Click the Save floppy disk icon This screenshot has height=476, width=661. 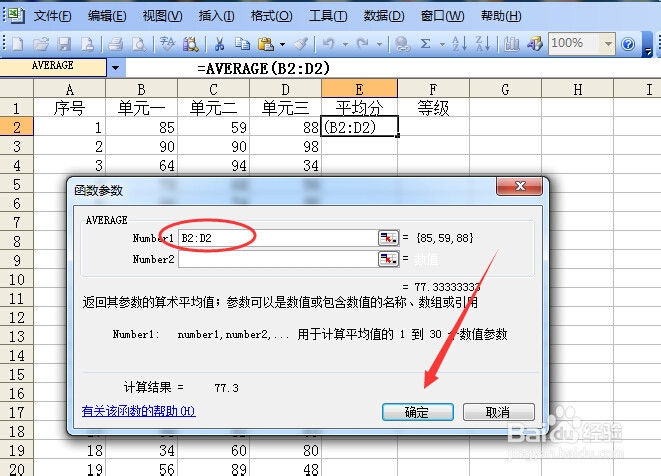(x=64, y=43)
